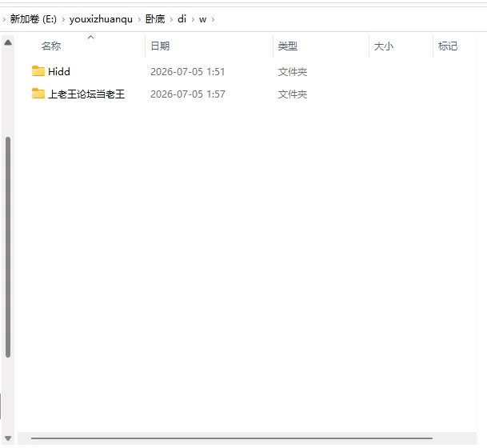Expand chevron after di
The width and height of the screenshot is (487, 448).
click(193, 19)
